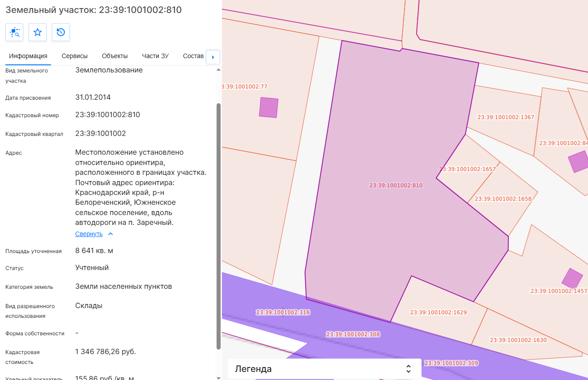Select parcel 23:39:1001002:1457 on map
The height and width of the screenshot is (380, 588).
click(x=559, y=291)
